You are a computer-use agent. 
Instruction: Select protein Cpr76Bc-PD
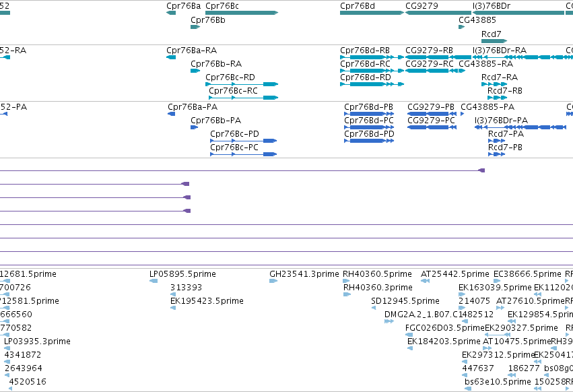point(234,134)
